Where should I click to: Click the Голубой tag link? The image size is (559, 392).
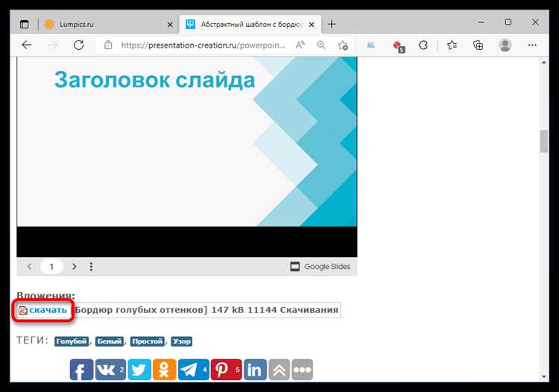(71, 341)
